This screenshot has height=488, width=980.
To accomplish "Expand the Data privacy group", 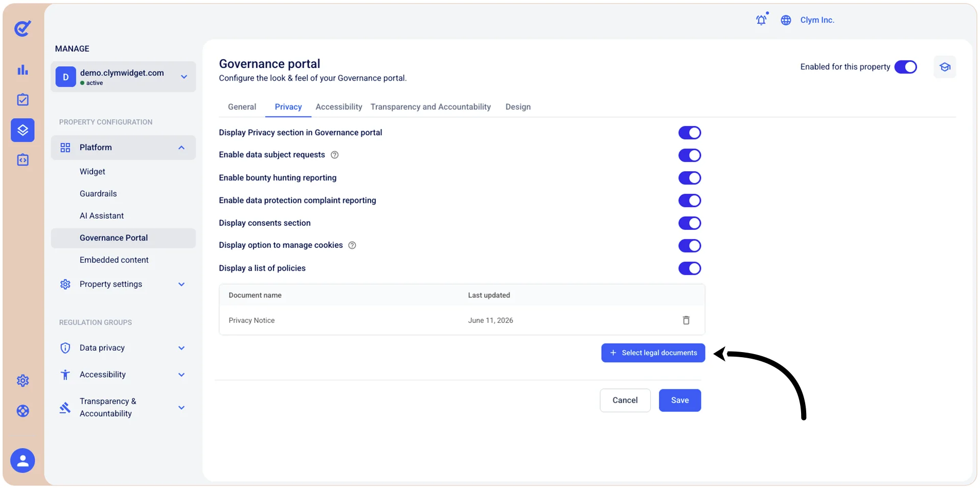I will (x=123, y=348).
